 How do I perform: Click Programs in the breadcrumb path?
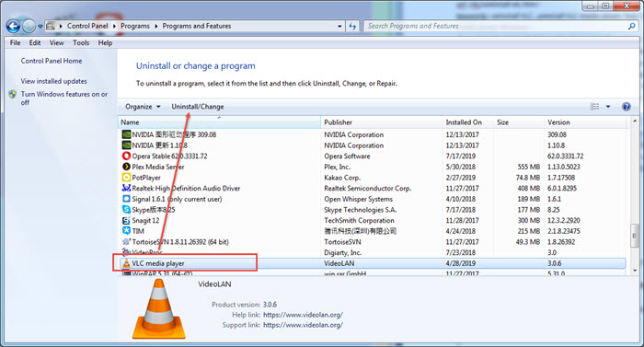135,26
